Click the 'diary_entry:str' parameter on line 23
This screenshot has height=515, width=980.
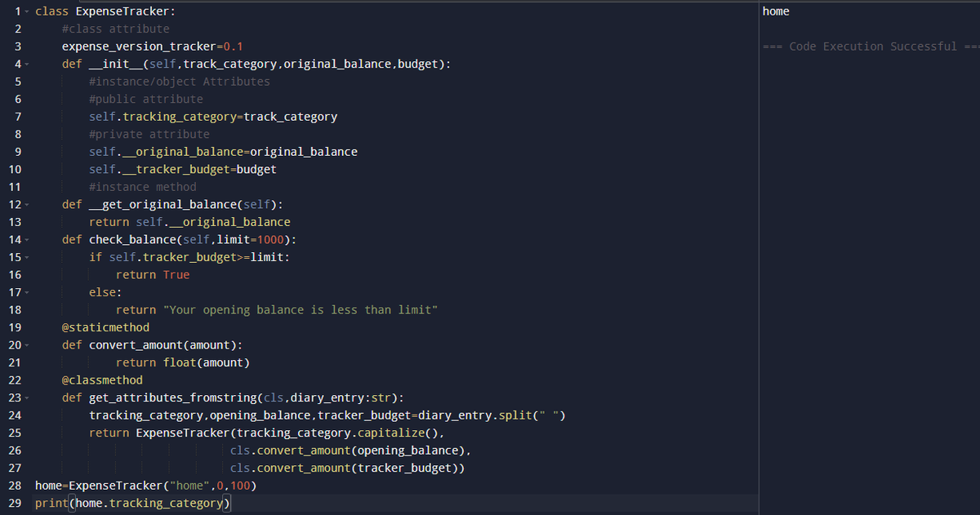click(x=341, y=397)
